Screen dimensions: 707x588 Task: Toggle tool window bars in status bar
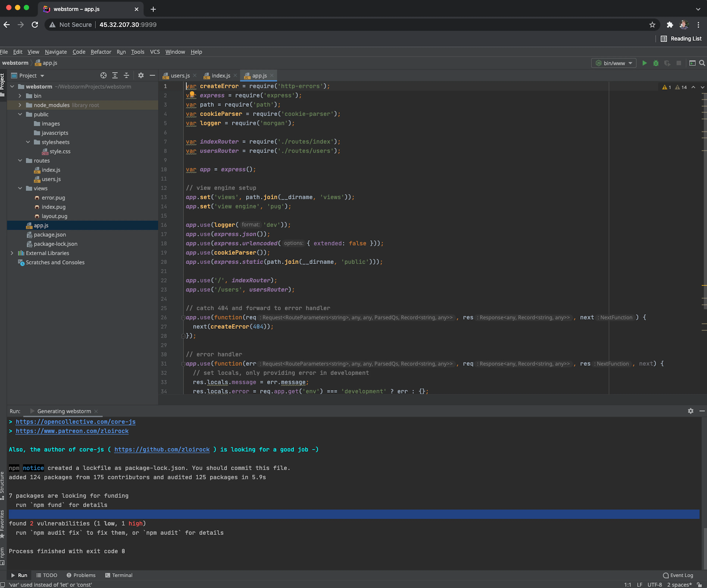[x=3, y=585]
